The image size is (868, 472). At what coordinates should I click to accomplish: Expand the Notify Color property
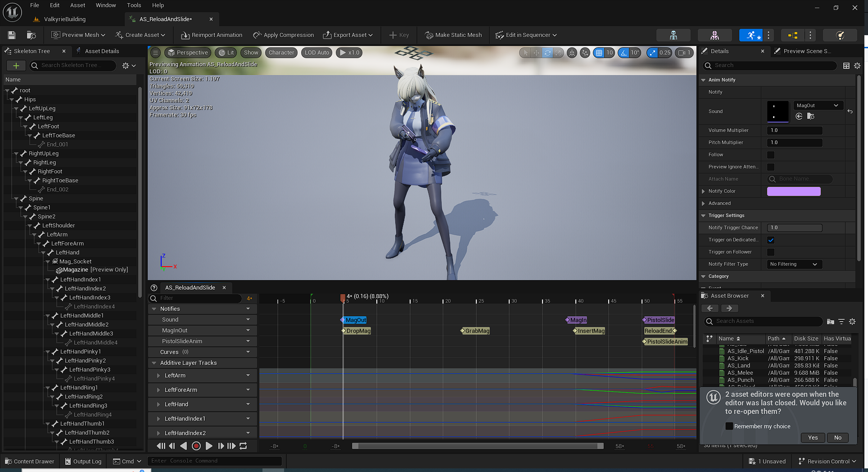703,191
